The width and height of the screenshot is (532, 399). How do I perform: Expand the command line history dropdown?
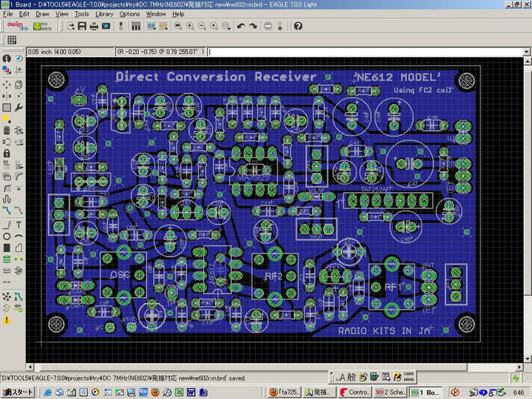[x=525, y=52]
